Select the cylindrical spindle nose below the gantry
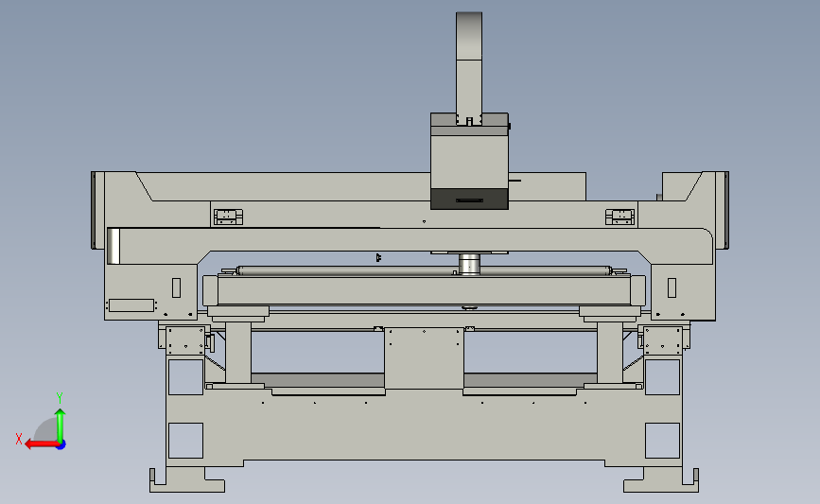820x504 pixels. [470, 264]
